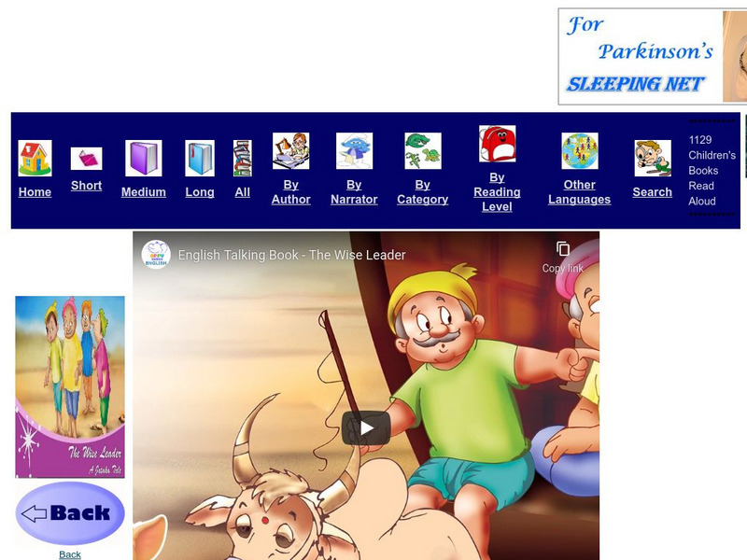
Task: Browse By Category text link
Action: (x=423, y=192)
